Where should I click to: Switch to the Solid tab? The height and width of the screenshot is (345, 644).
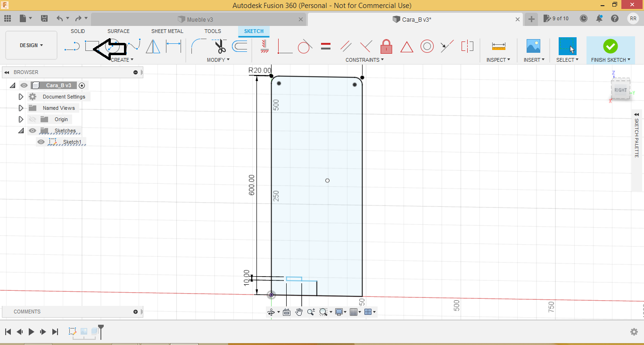point(78,31)
